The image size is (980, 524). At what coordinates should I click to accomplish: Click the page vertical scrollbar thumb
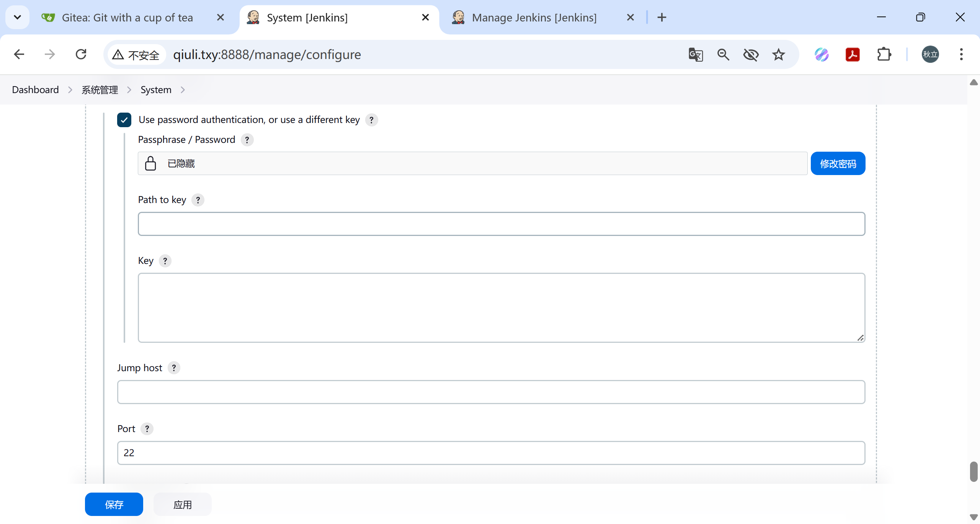tap(973, 471)
